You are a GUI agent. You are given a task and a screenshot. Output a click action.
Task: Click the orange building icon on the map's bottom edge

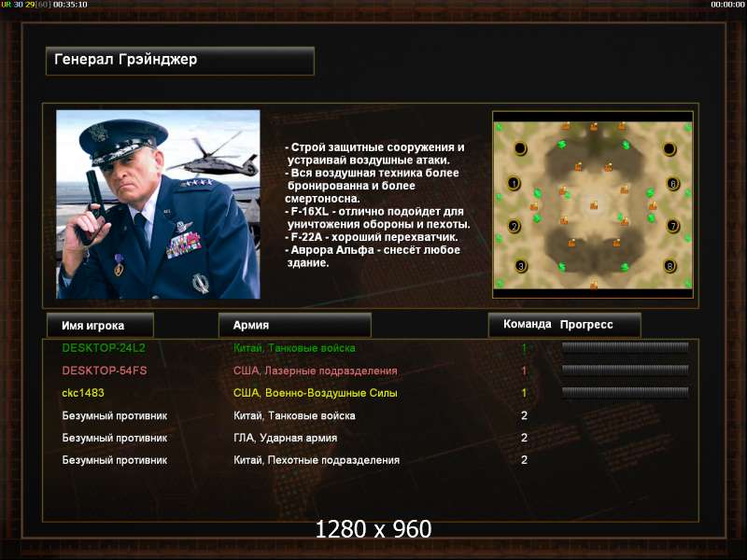click(594, 285)
